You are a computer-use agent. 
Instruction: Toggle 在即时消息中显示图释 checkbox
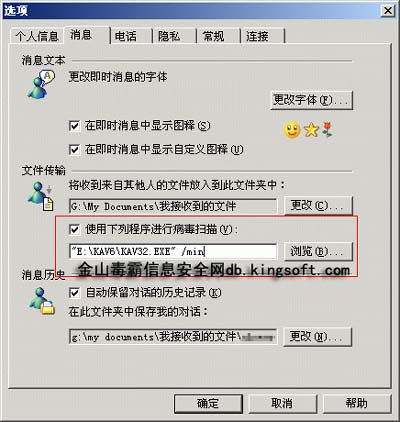(74, 126)
